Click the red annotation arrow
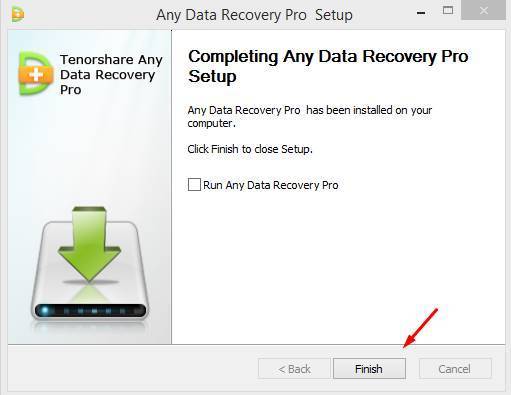Viewport: 511px width, 395px height. tap(420, 328)
